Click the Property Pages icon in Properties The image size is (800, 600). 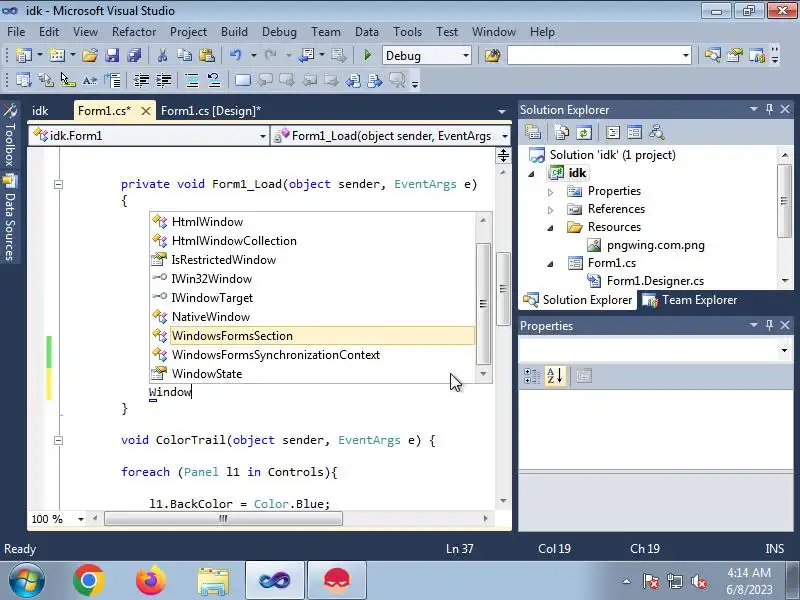584,377
